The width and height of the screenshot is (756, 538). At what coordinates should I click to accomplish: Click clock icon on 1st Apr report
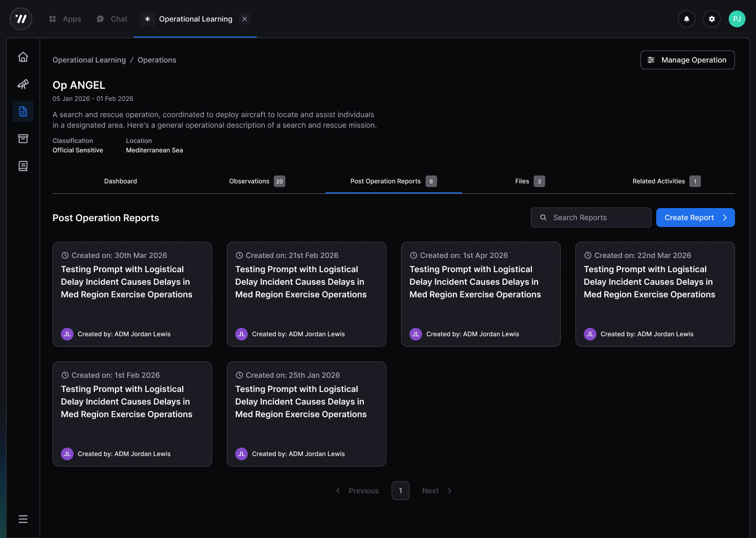point(414,255)
